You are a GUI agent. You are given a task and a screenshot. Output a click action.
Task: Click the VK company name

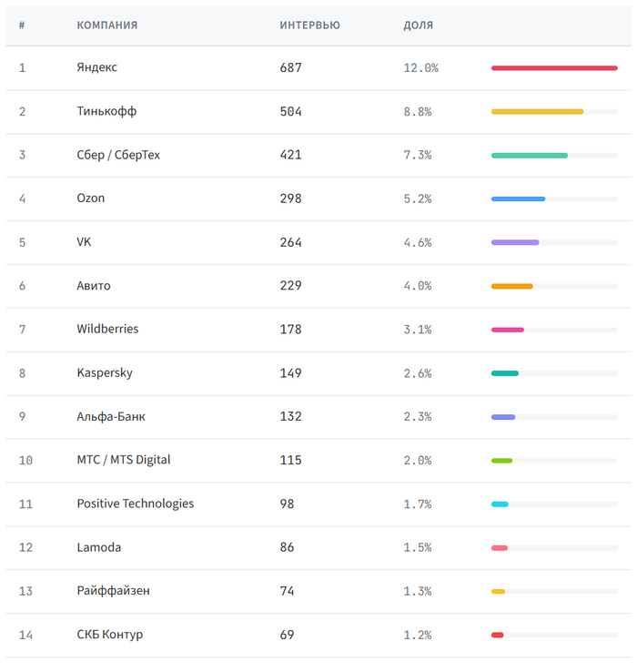coord(85,242)
